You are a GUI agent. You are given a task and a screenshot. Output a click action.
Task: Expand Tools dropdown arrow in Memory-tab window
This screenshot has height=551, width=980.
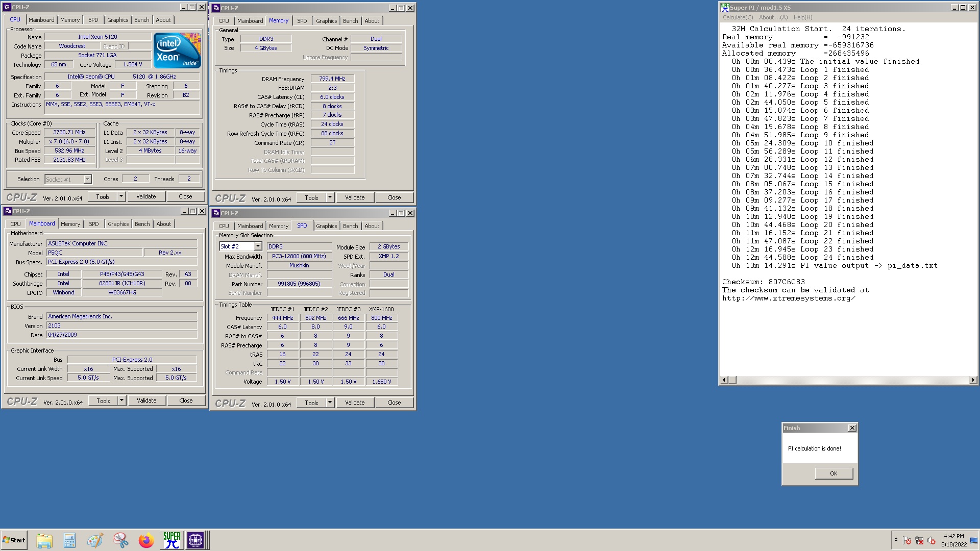(x=330, y=197)
